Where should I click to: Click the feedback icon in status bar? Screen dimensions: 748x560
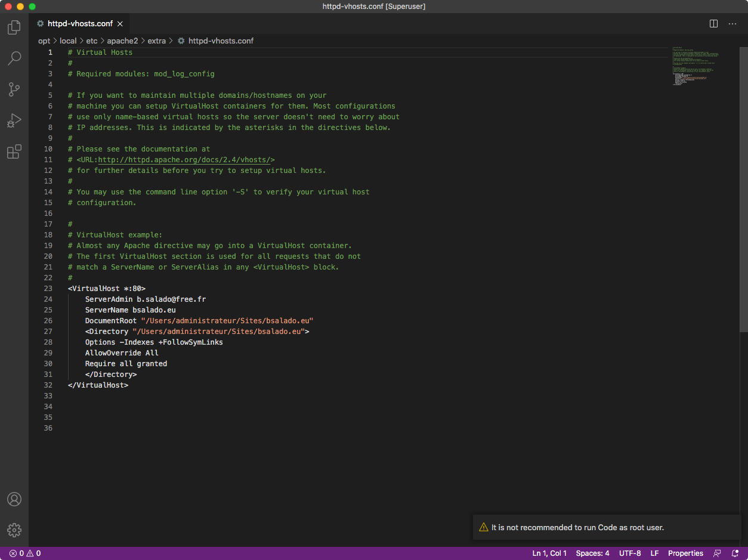717,553
